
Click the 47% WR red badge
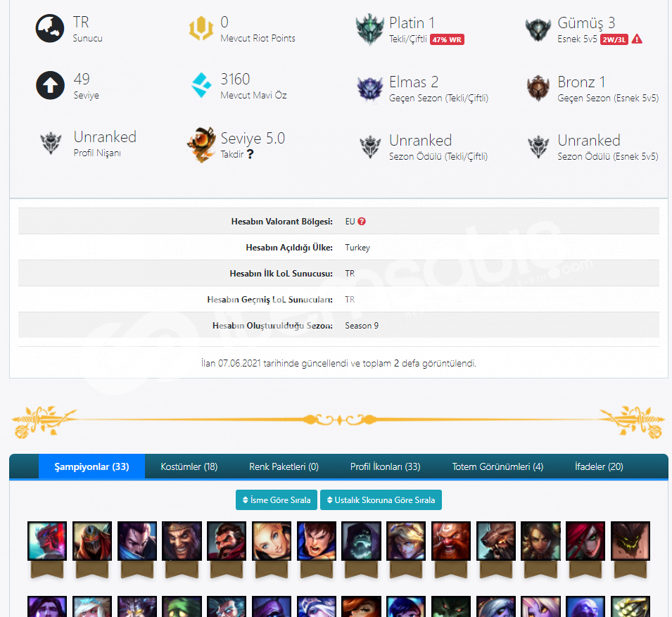(447, 39)
